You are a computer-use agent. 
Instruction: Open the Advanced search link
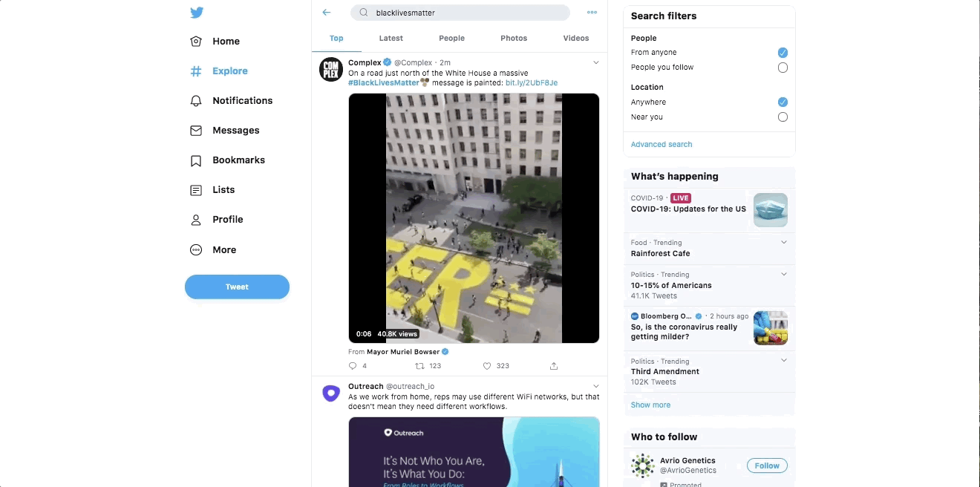tap(661, 145)
